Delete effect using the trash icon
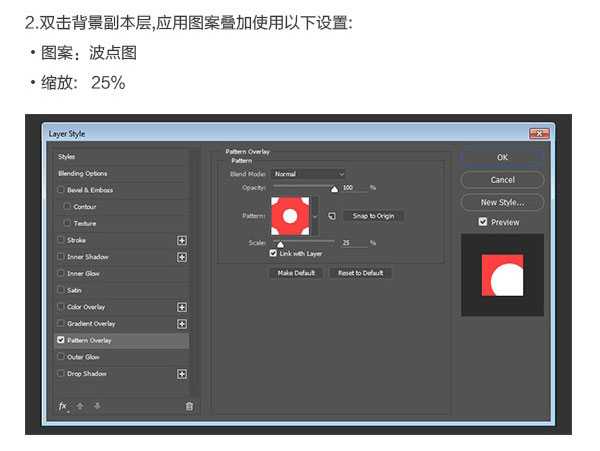600x451 pixels. pos(189,406)
